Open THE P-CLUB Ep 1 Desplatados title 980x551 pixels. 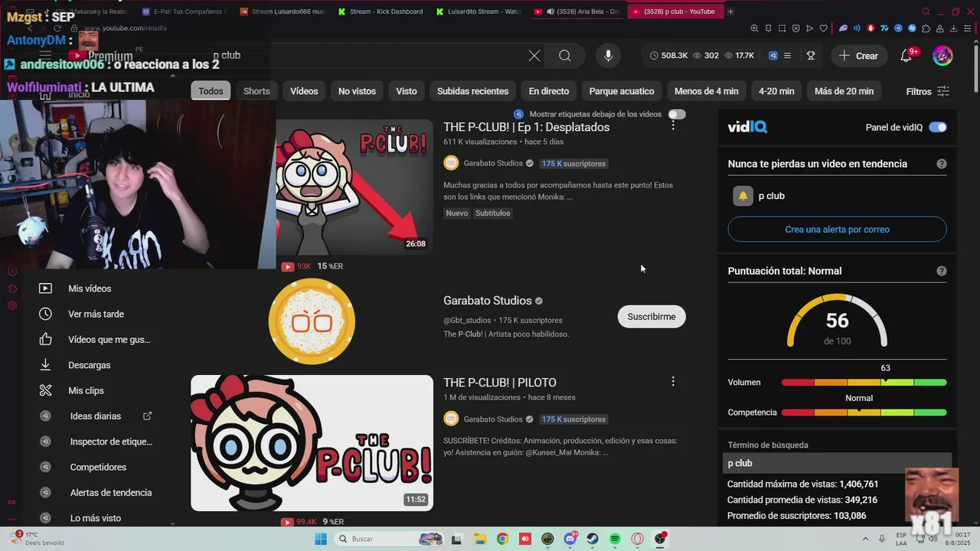pyautogui.click(x=527, y=127)
